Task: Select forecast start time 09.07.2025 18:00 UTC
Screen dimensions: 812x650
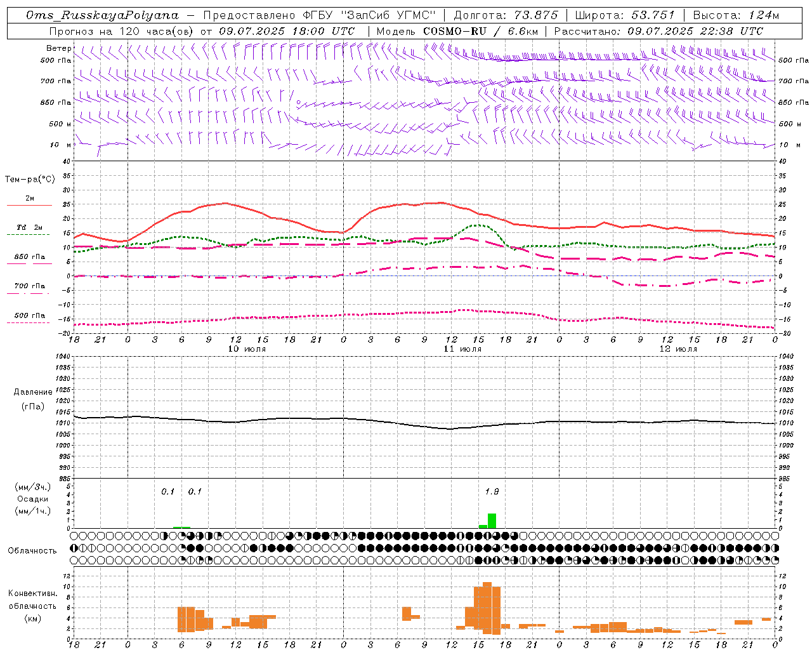Action: 287,31
